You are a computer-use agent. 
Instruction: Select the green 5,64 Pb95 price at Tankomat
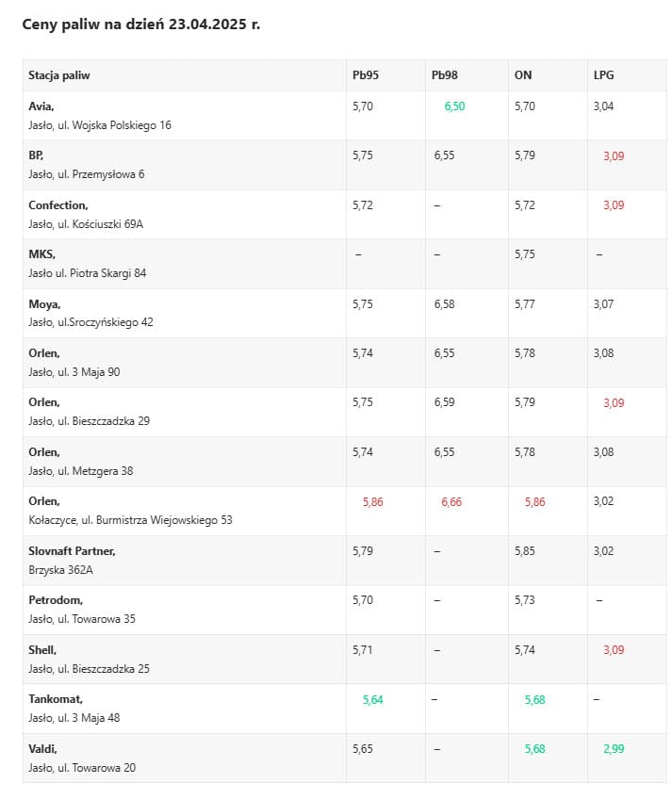click(373, 699)
